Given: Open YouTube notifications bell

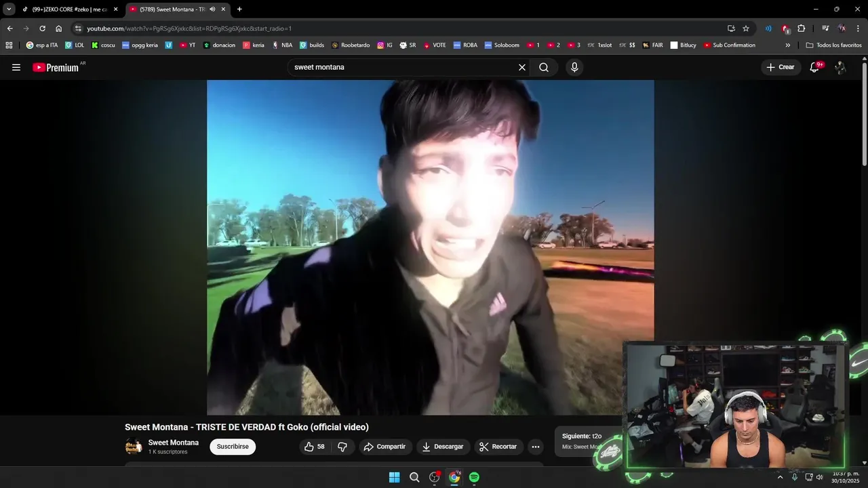Looking at the screenshot, I should tap(814, 67).
